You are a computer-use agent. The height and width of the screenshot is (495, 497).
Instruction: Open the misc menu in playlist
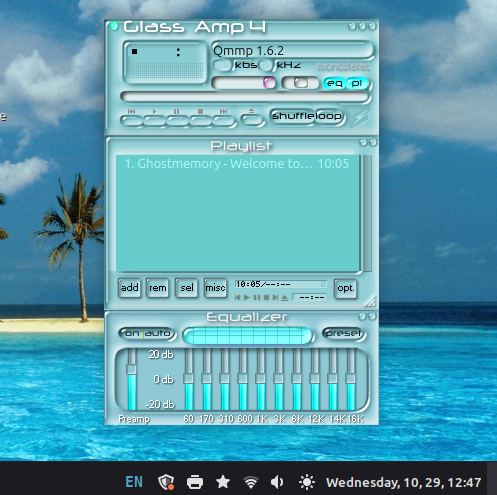tap(215, 288)
